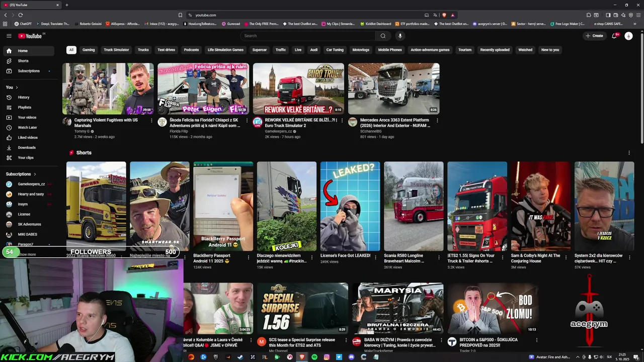
Task: Bookmark this page via address bar icon
Action: 180,15
